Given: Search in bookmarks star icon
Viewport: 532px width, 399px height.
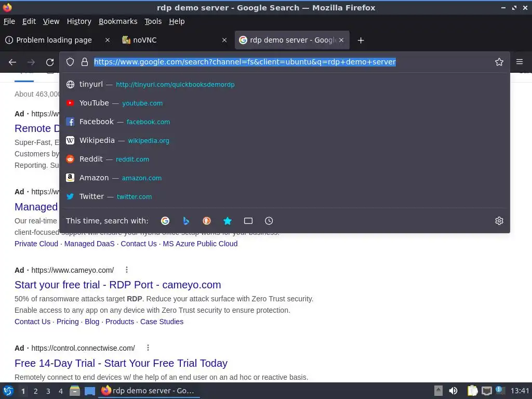Looking at the screenshot, I should (x=228, y=221).
